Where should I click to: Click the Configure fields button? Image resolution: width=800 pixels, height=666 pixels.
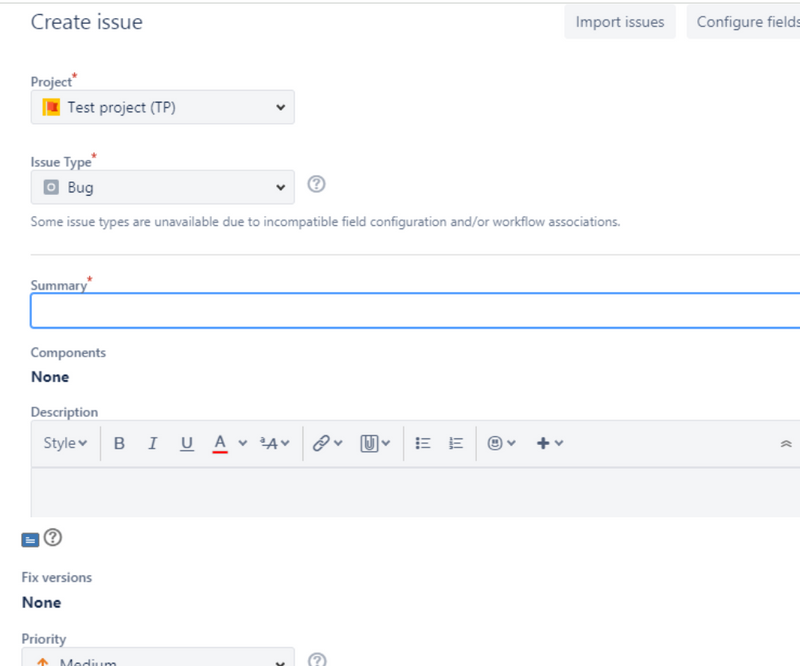pos(745,22)
